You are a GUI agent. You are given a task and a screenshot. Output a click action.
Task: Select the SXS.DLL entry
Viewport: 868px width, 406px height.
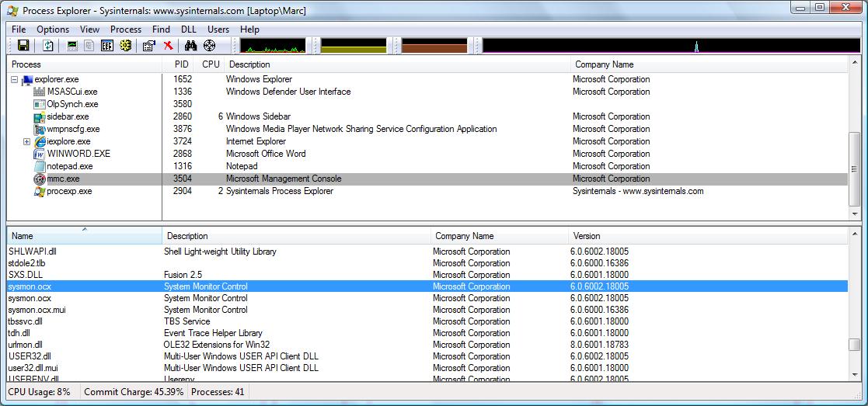point(24,275)
